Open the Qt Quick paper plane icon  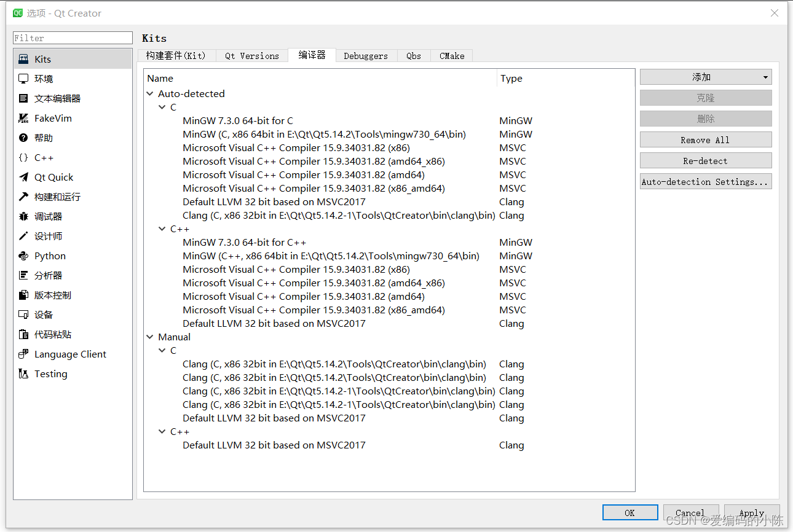point(23,177)
